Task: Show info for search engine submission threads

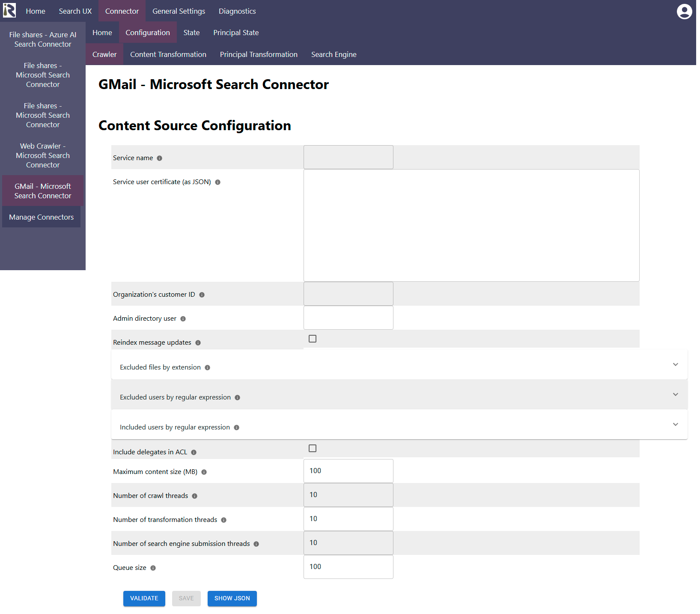Action: 256,544
